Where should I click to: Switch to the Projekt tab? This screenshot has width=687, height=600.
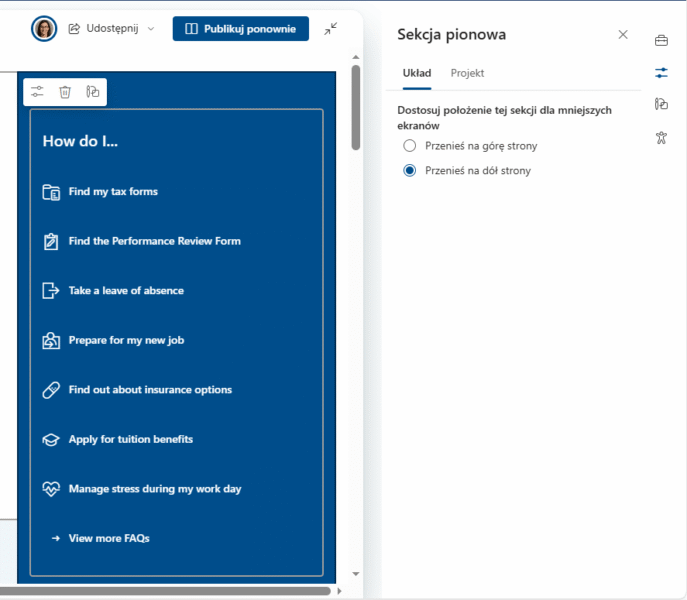[467, 73]
